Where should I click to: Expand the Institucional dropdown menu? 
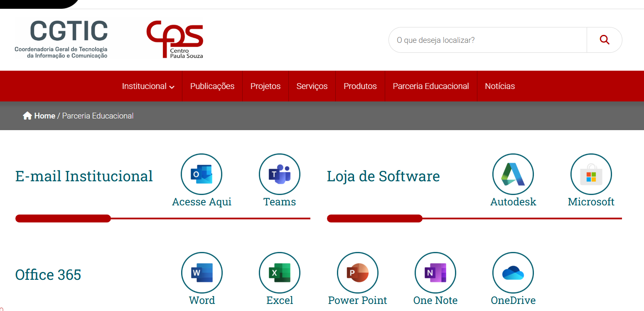coord(148,86)
